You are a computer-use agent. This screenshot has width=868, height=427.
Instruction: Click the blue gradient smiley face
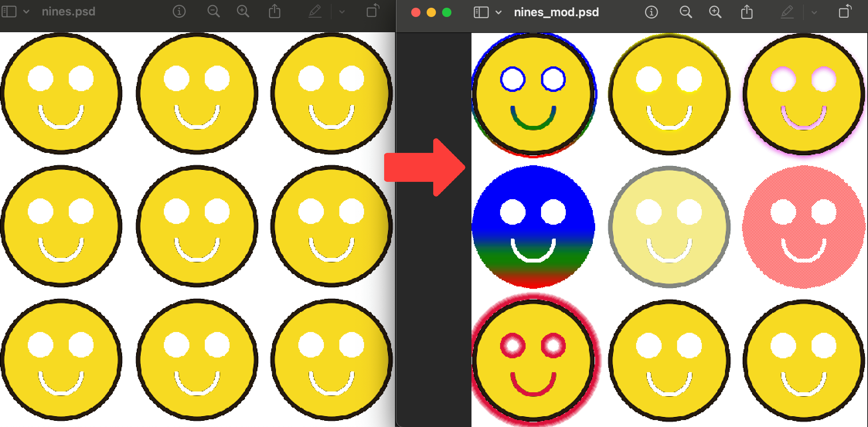coord(533,227)
